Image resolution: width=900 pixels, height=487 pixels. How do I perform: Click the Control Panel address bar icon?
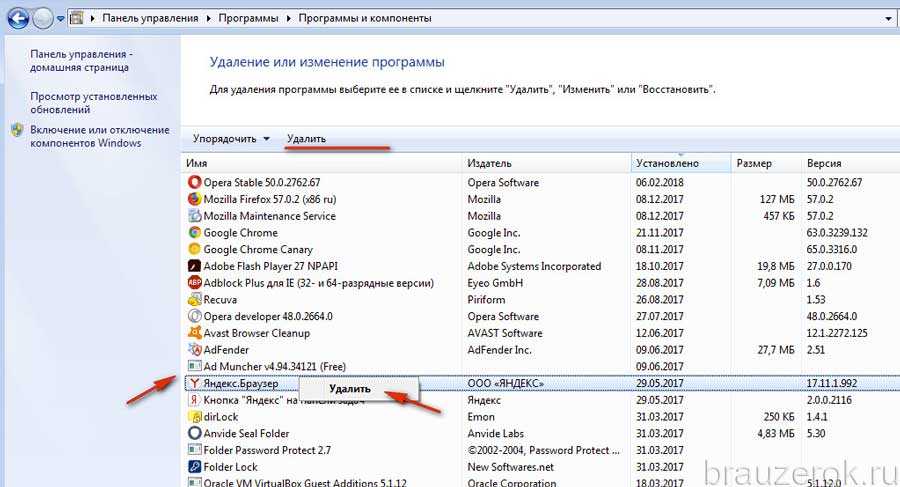pyautogui.click(x=76, y=18)
